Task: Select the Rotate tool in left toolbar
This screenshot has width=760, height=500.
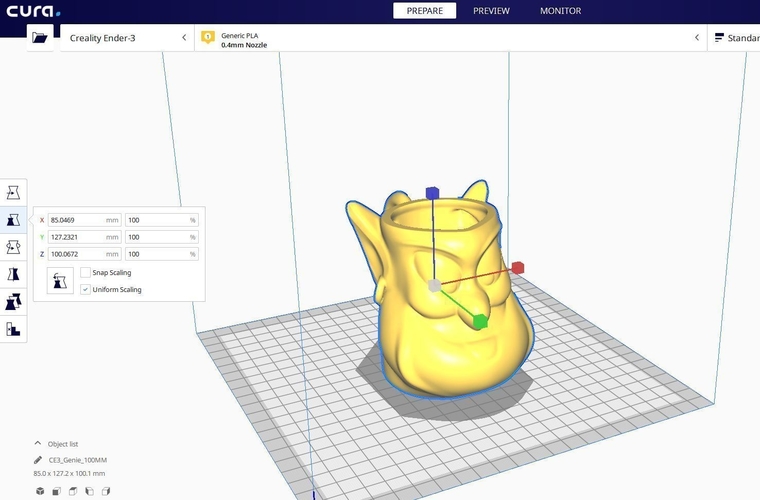Action: (x=13, y=247)
